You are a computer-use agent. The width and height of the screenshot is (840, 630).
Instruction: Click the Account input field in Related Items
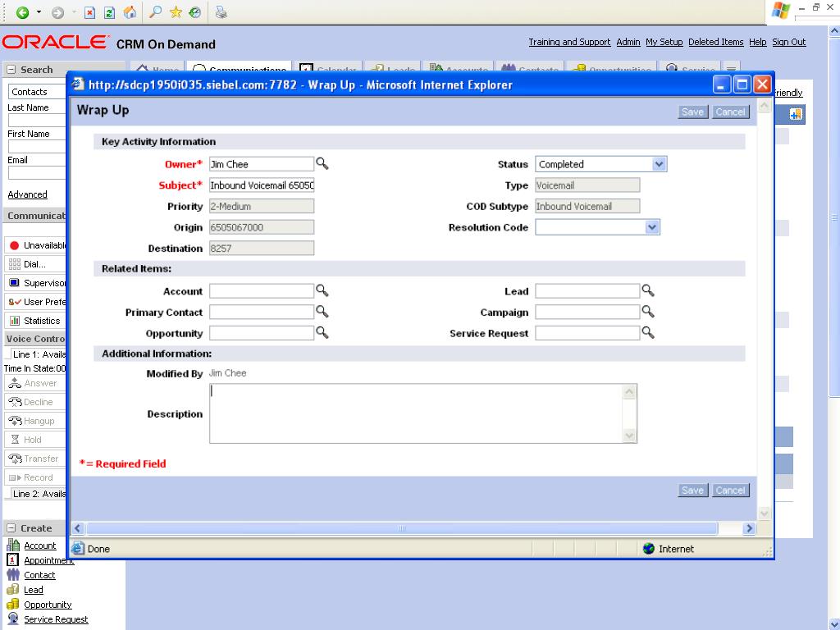(262, 291)
